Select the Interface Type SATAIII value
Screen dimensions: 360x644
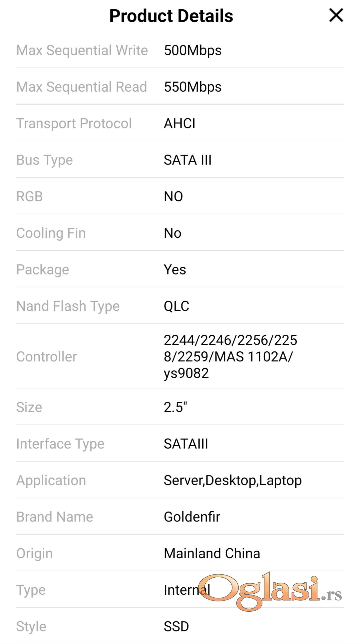(186, 444)
